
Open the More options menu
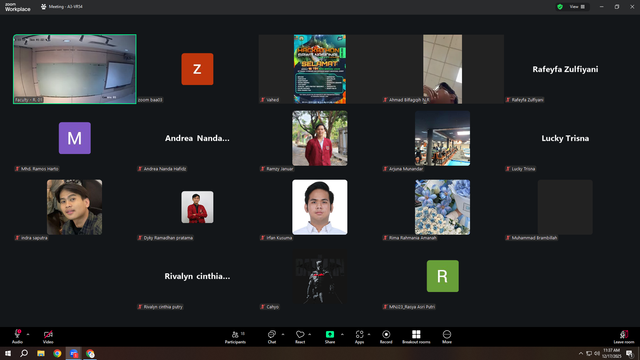coord(447,337)
